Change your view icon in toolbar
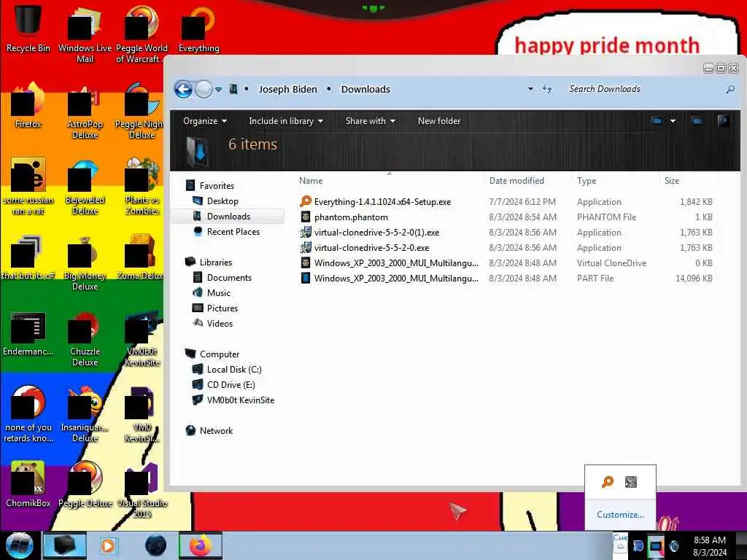The width and height of the screenshot is (747, 560). (x=657, y=121)
